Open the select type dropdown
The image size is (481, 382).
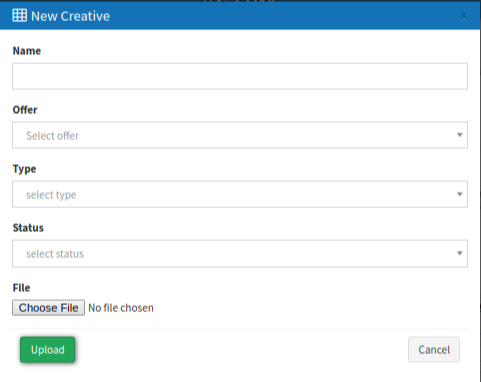pyautogui.click(x=240, y=194)
